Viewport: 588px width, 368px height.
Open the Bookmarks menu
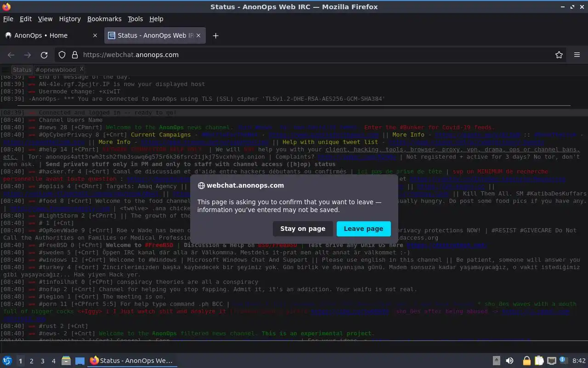(104, 19)
